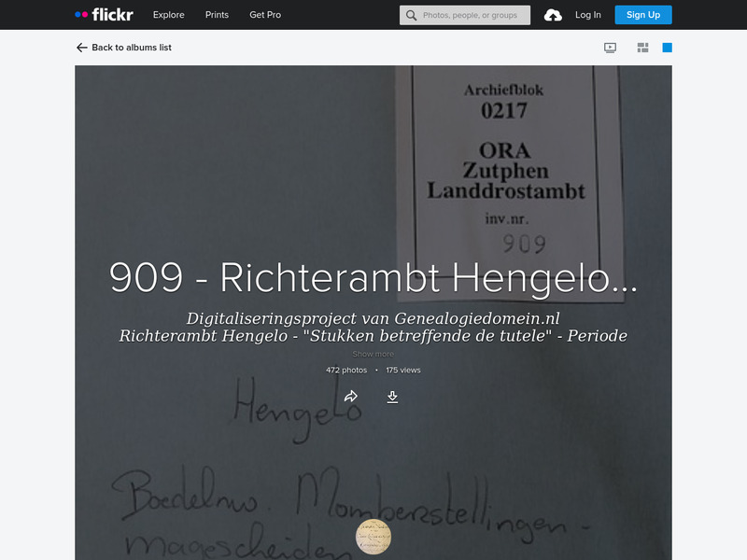
Task: Expand the album description with Show more
Action: 373,354
